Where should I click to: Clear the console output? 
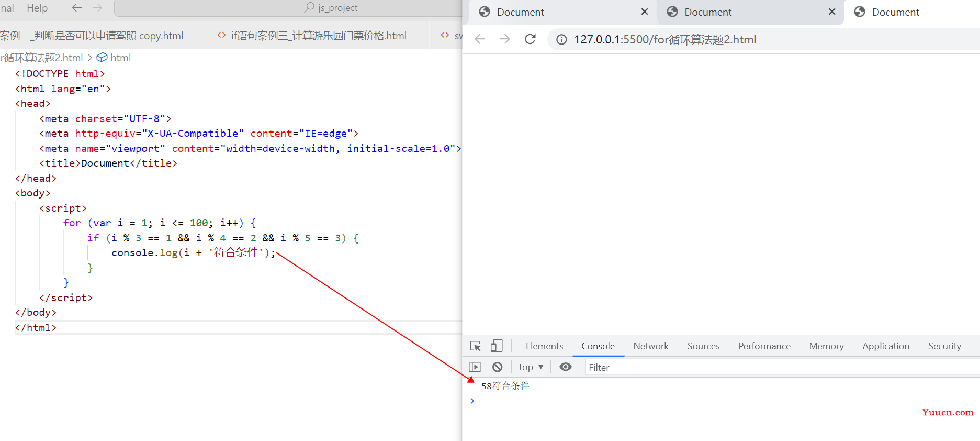pos(498,367)
